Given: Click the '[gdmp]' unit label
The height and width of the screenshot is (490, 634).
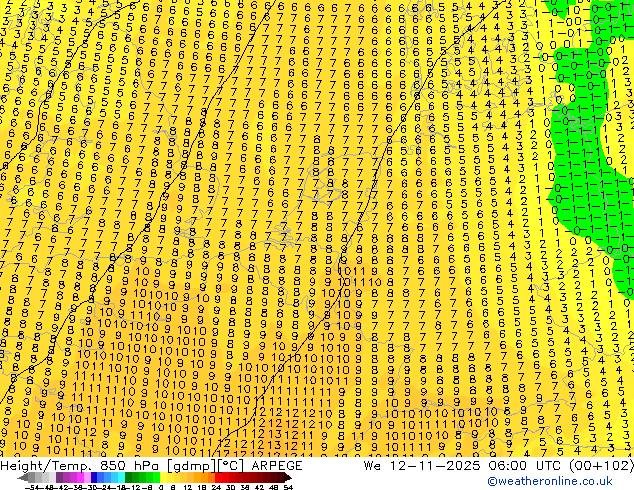Looking at the screenshot, I should point(190,466).
